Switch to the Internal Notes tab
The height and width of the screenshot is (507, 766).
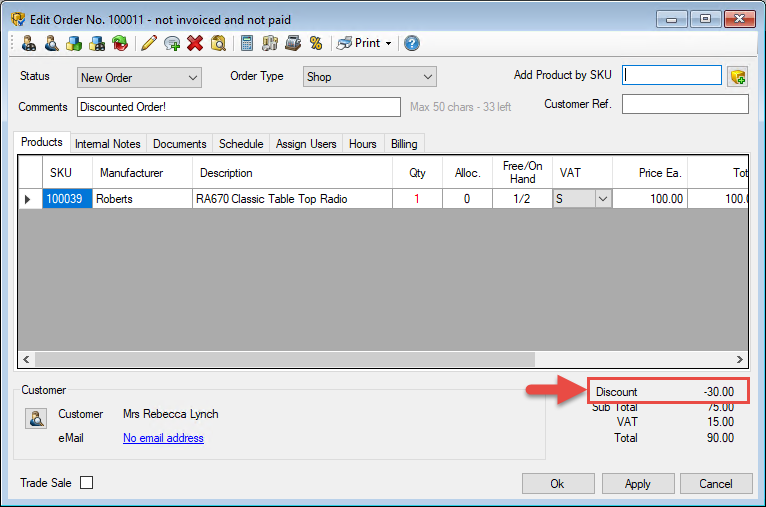click(x=108, y=144)
